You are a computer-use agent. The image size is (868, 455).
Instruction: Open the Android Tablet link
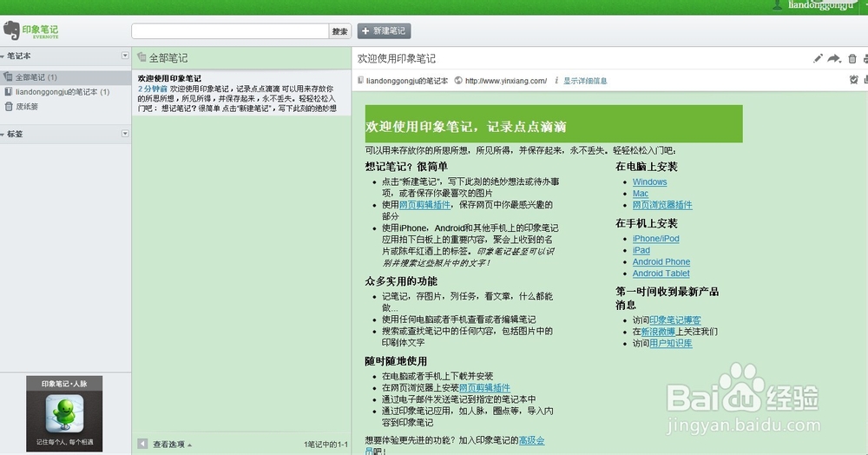pos(661,274)
